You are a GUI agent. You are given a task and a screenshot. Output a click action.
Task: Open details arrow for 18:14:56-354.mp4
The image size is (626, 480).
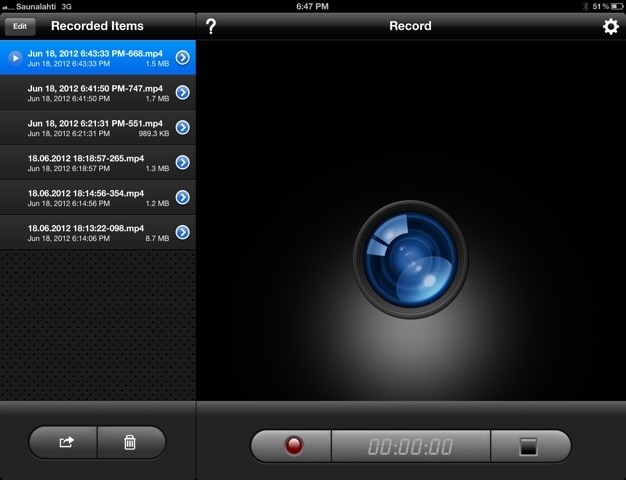tap(182, 197)
